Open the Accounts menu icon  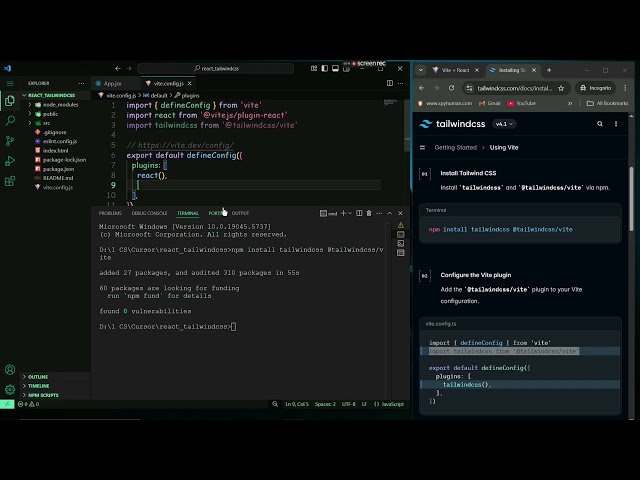(10, 370)
